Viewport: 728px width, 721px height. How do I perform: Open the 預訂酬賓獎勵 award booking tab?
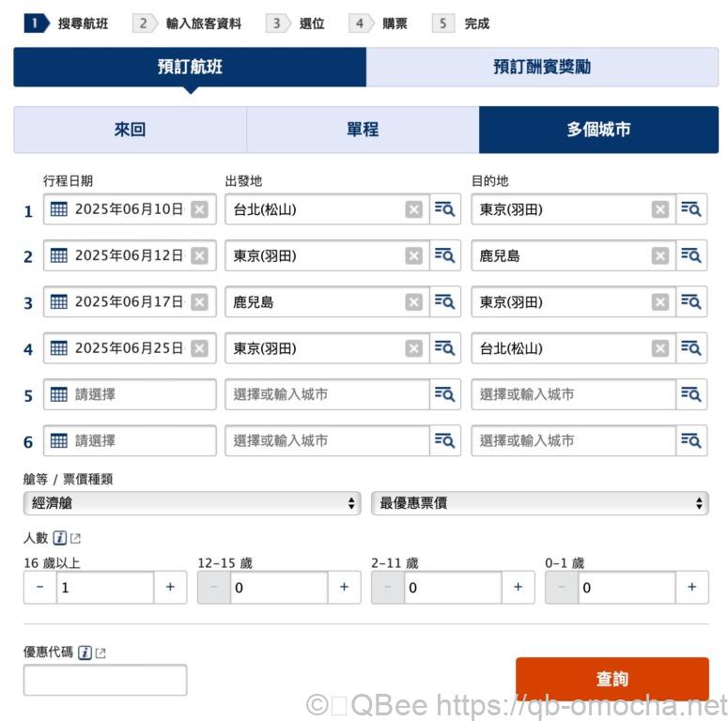click(x=542, y=67)
